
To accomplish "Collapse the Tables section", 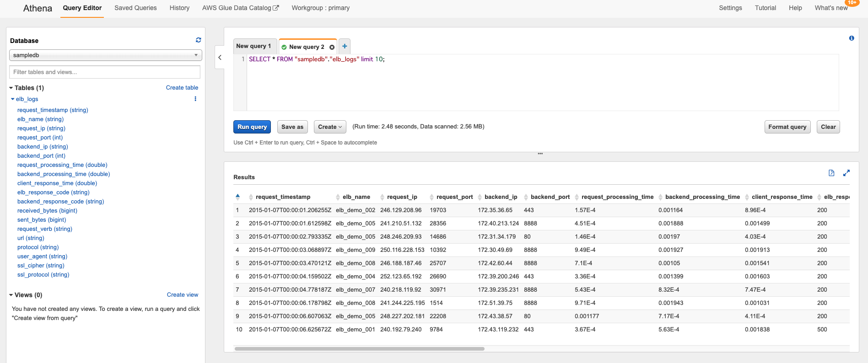I will click(11, 88).
